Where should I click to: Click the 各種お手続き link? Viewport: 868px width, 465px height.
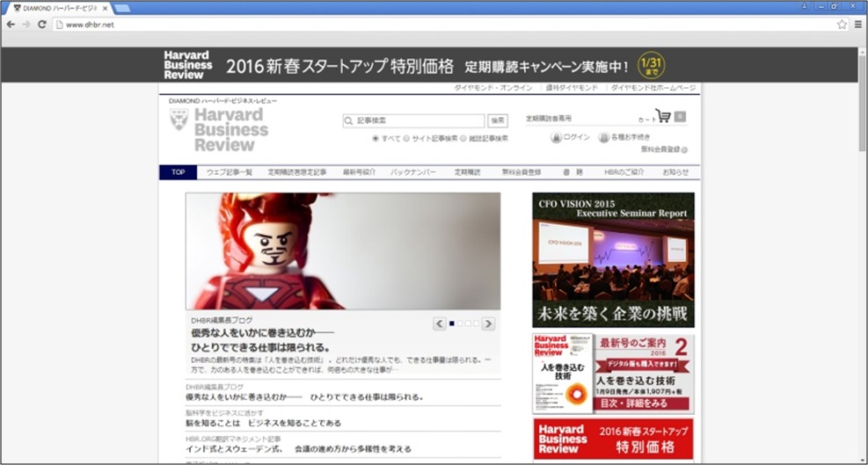point(631,137)
